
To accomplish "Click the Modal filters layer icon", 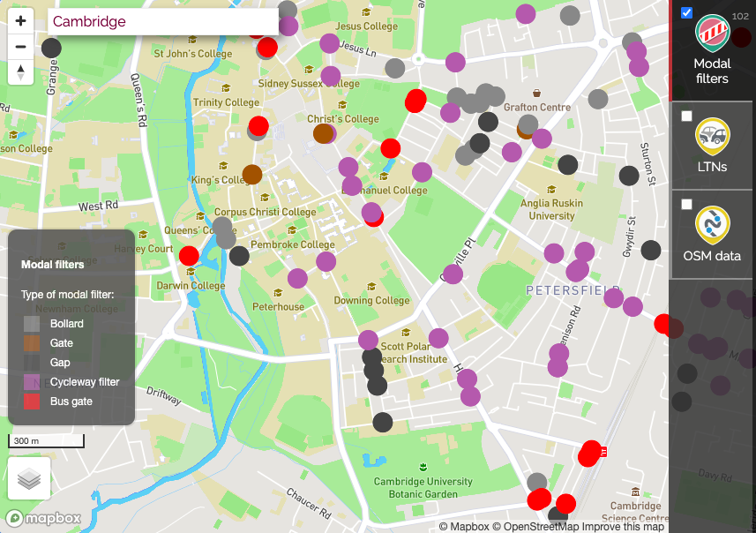I will (x=712, y=34).
